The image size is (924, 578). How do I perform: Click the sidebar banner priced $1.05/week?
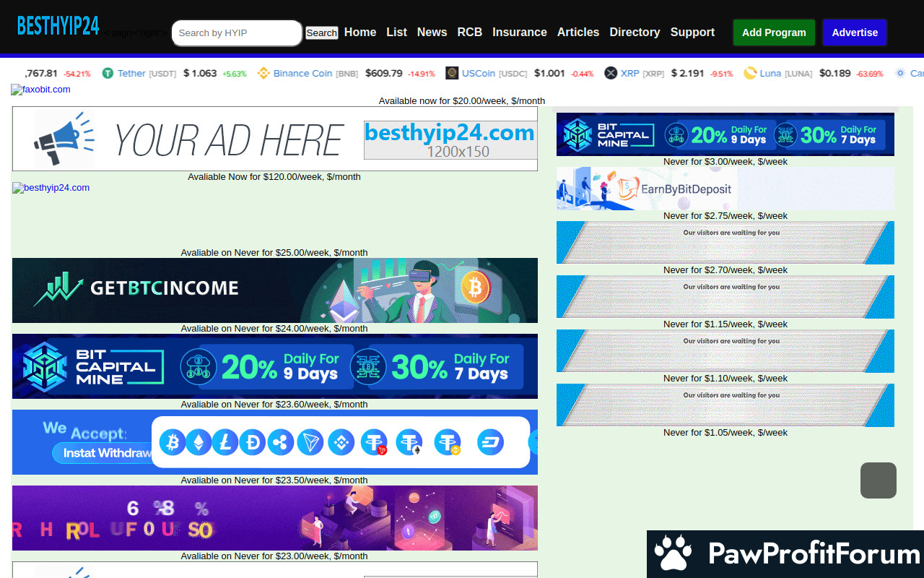click(725, 405)
